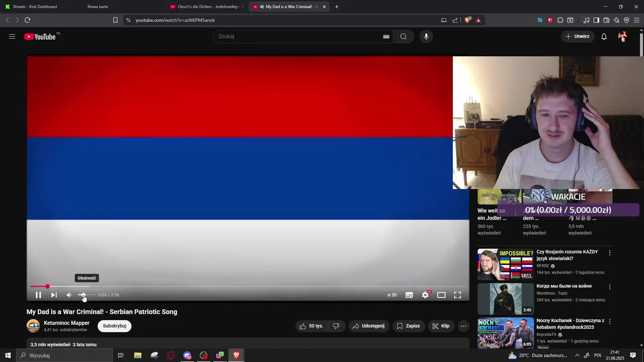Image resolution: width=644 pixels, height=362 pixels.
Task: Open options for Czy Rosjanin rozumie video
Action: click(610, 253)
